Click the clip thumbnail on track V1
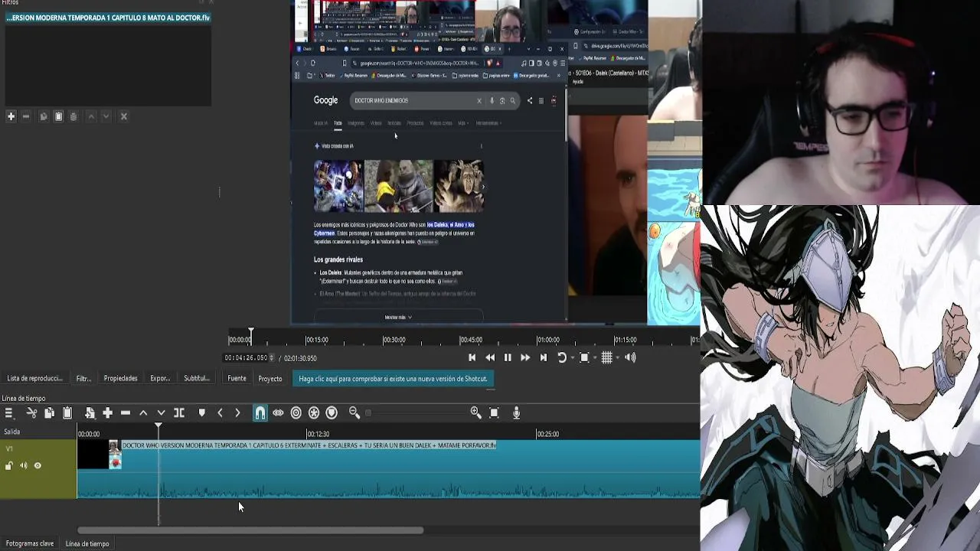 click(115, 455)
